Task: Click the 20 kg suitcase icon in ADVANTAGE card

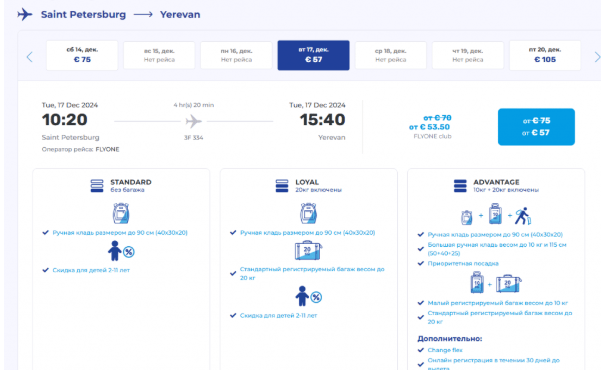Action: tap(509, 284)
